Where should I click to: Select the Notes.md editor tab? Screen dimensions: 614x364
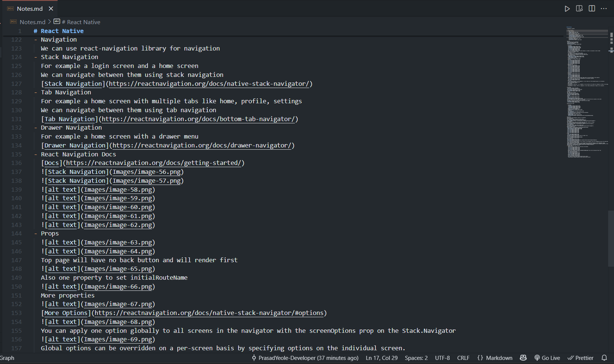coord(30,9)
